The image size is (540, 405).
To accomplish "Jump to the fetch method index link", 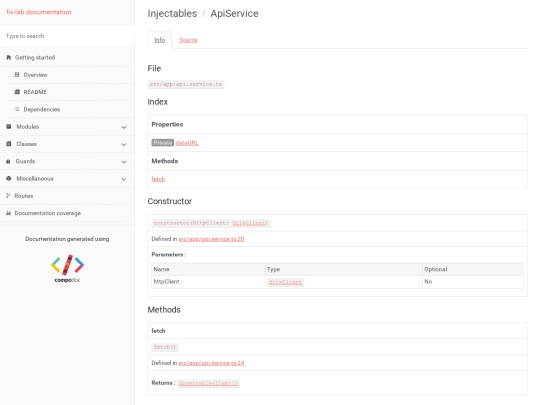I will (x=158, y=179).
